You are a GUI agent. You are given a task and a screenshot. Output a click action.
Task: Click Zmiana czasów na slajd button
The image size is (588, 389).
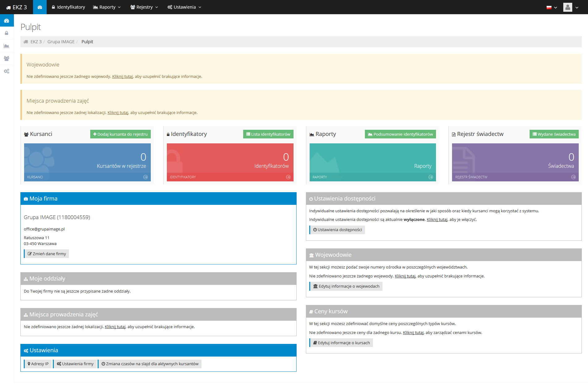150,364
